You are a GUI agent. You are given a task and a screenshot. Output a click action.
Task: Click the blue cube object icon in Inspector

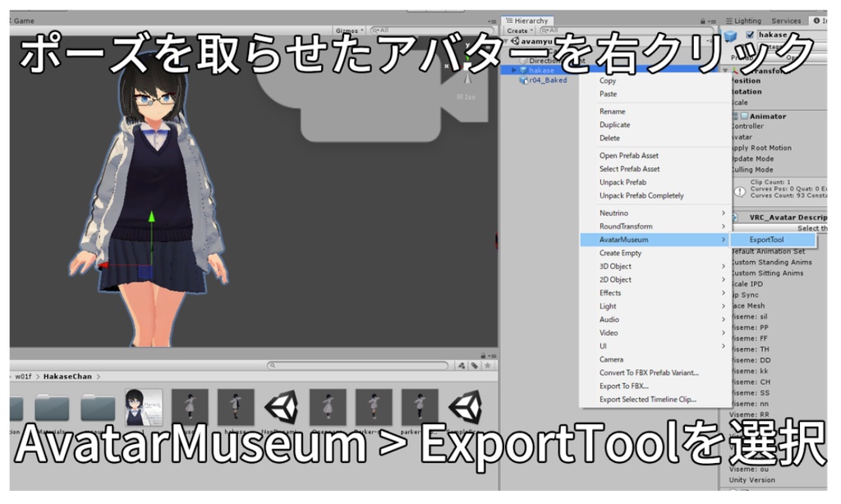(730, 36)
